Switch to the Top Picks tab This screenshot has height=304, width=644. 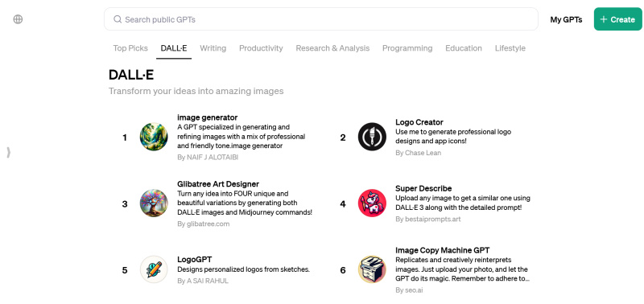(130, 48)
